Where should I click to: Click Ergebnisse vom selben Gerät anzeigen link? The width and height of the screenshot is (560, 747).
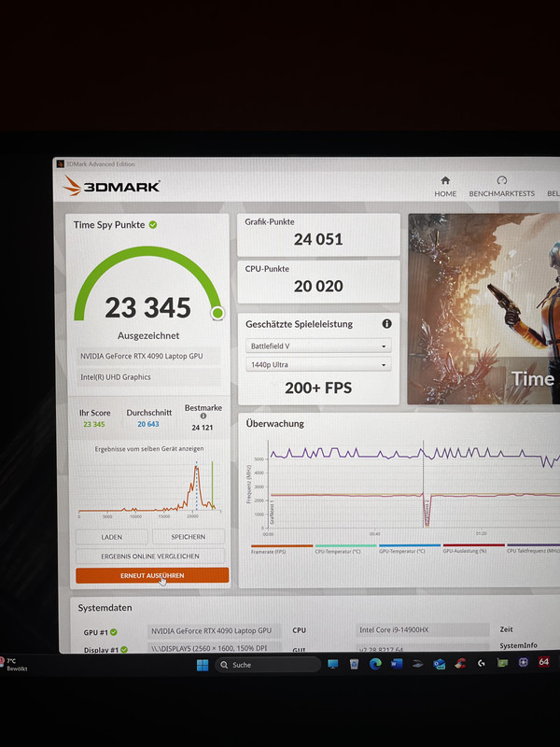coord(149,449)
